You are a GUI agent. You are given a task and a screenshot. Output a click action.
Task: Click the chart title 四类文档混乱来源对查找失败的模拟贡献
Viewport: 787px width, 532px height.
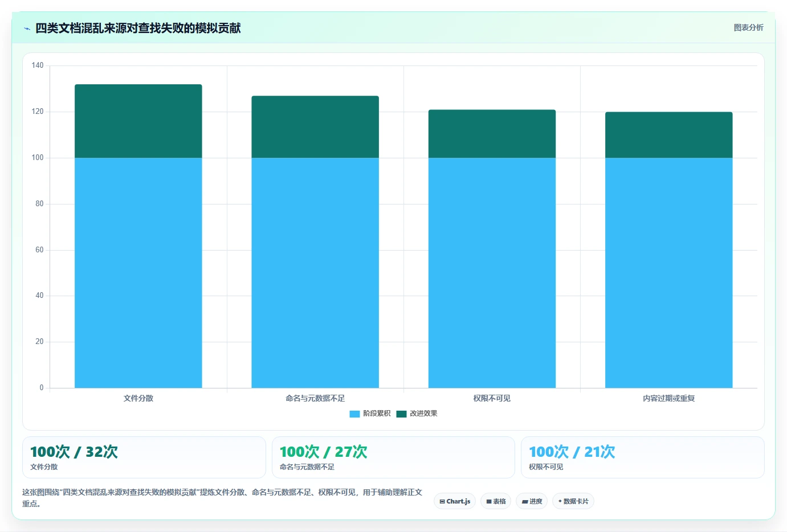pos(138,28)
